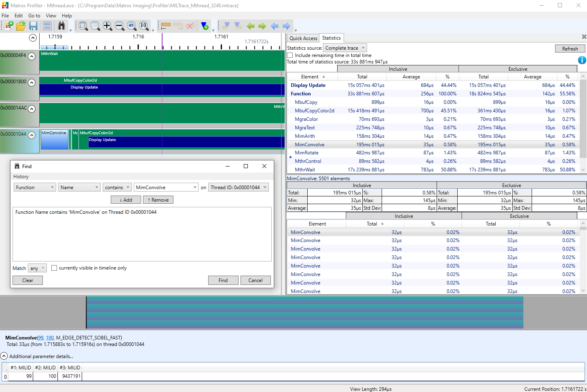Open the Match any dropdown

38,268
